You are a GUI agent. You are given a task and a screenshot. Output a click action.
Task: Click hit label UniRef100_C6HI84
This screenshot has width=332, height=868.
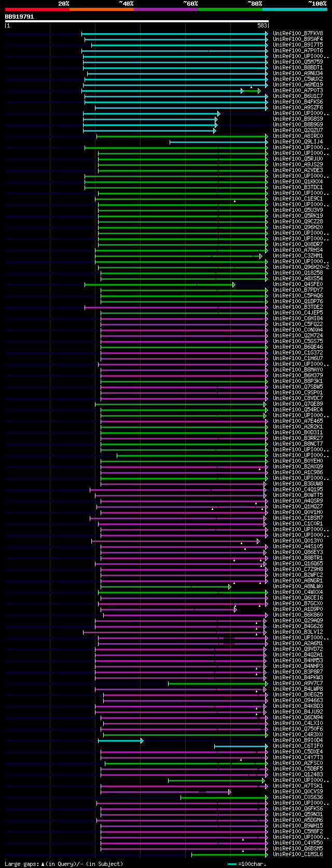[298, 318]
